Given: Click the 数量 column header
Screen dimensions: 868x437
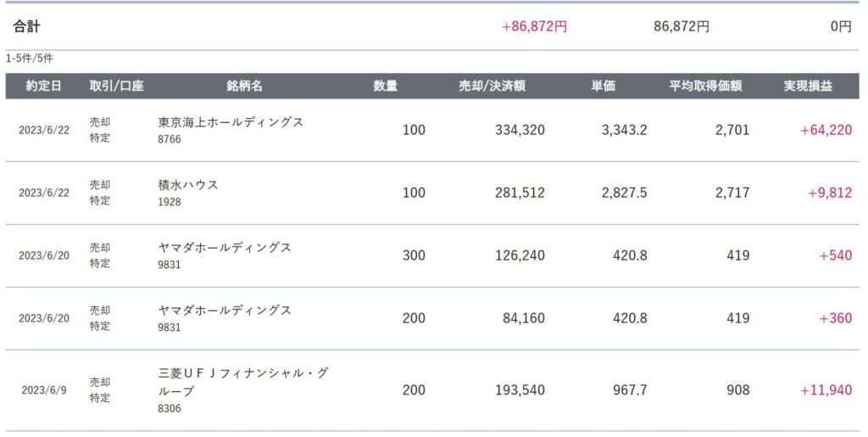Looking at the screenshot, I should coord(386,86).
